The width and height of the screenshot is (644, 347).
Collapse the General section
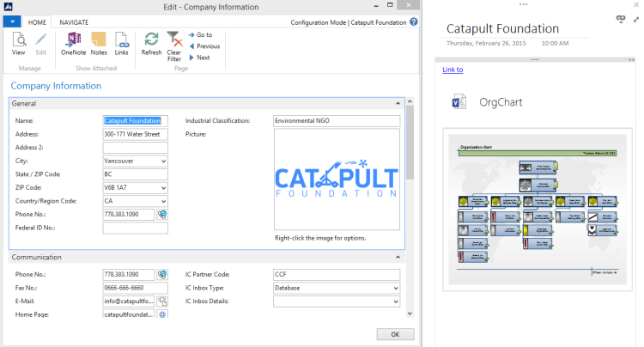[x=398, y=103]
